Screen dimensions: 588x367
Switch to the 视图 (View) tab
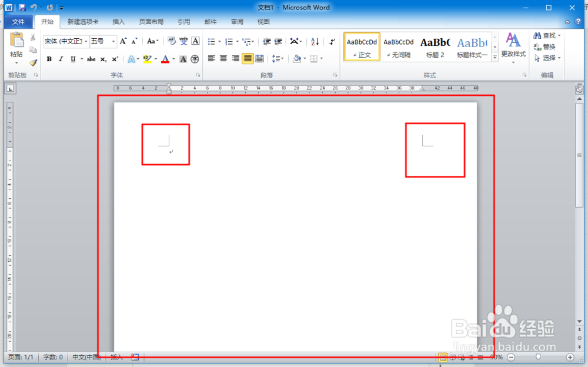263,22
